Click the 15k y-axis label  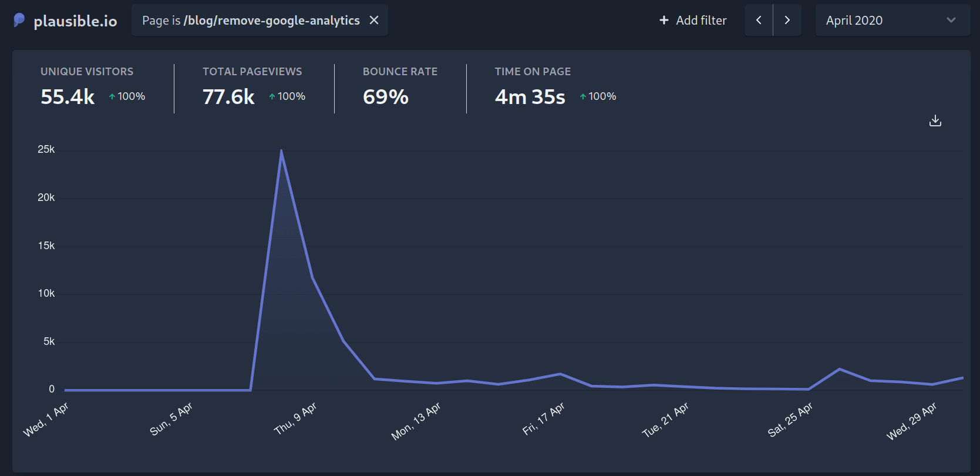(46, 246)
